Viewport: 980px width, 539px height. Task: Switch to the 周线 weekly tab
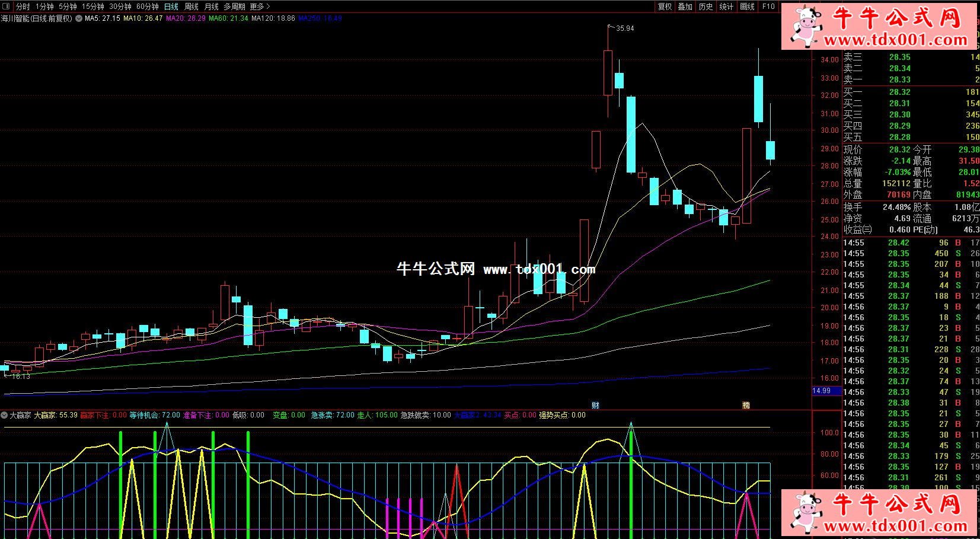pos(191,7)
